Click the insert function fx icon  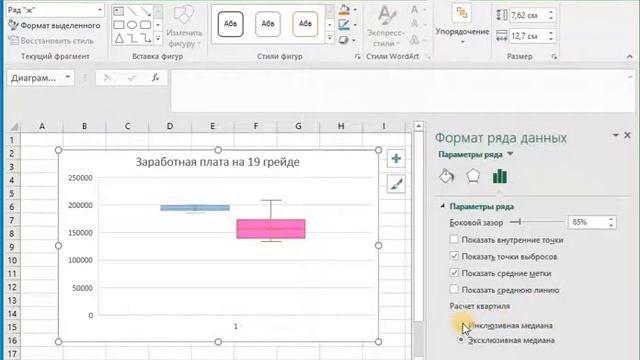coord(156,78)
